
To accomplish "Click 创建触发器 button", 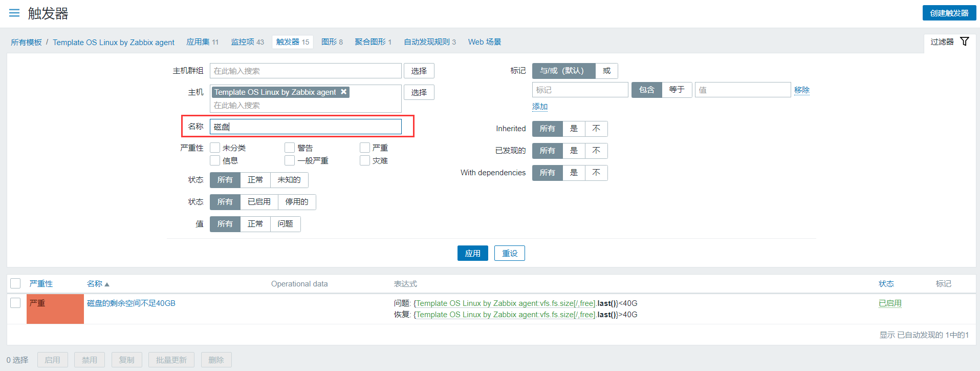I will 949,13.
